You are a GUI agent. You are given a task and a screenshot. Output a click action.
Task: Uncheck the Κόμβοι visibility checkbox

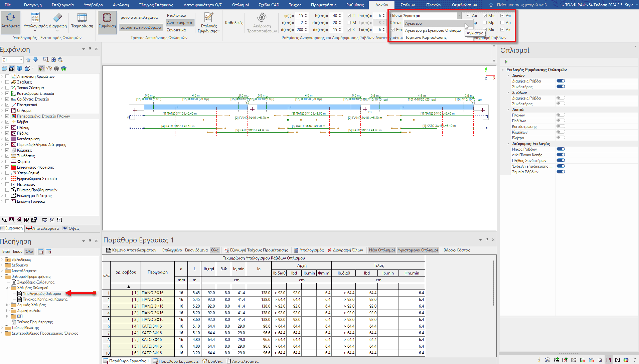7,122
